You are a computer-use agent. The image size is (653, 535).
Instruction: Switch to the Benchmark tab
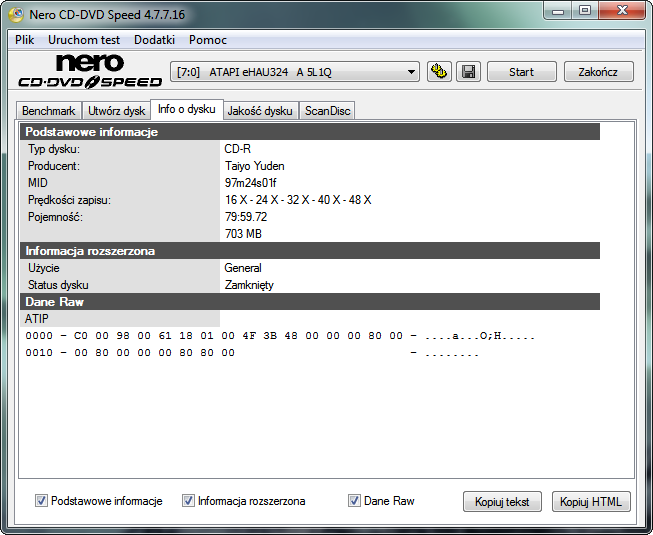pyautogui.click(x=49, y=111)
